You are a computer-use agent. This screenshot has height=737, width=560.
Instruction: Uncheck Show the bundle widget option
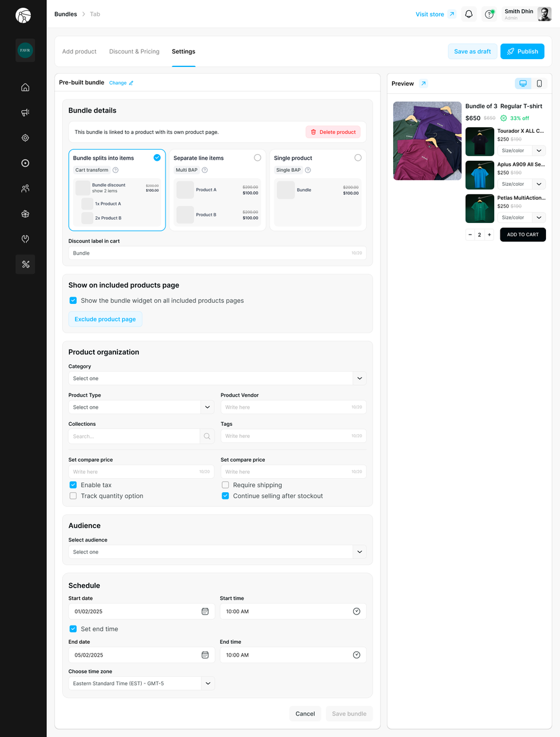point(73,300)
